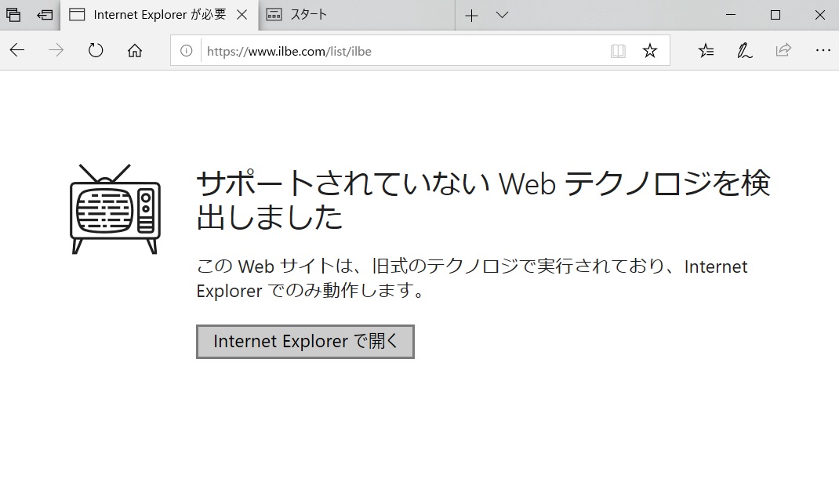Click the address bar showing www.ilbe.com
Image resolution: width=839 pixels, height=504 pixels.
392,51
